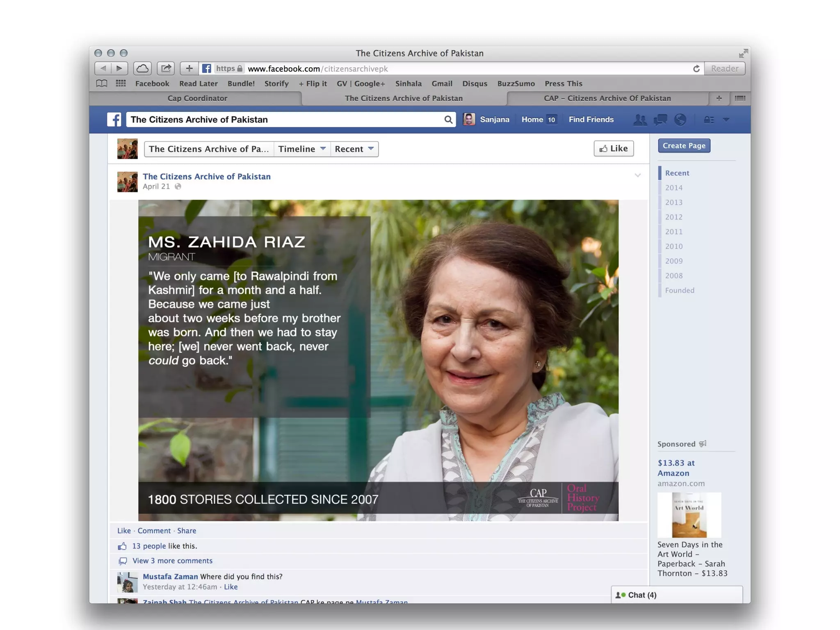Open the Read Later bookmark
The width and height of the screenshot is (840, 630).
tap(198, 83)
